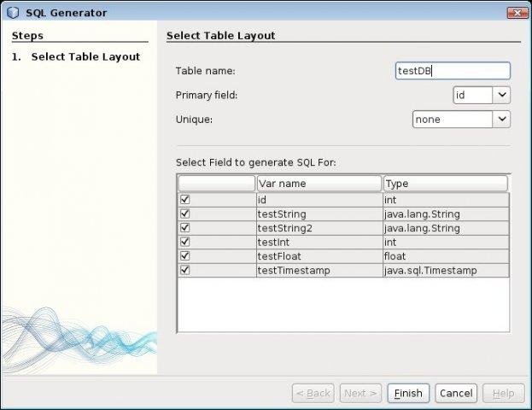Click the java.sql.Timestamp type cell
The width and height of the screenshot is (532, 410).
[445, 271]
